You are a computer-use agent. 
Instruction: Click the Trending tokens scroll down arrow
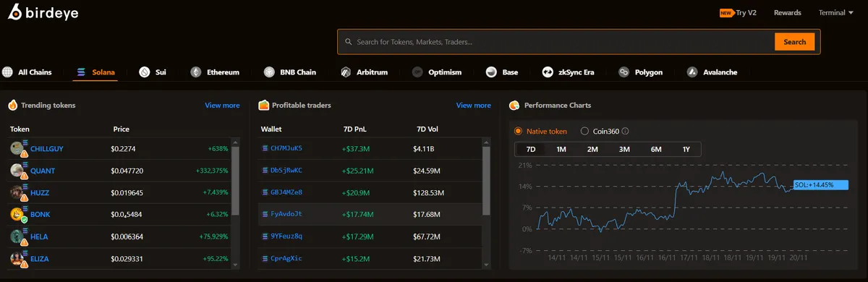(234, 265)
